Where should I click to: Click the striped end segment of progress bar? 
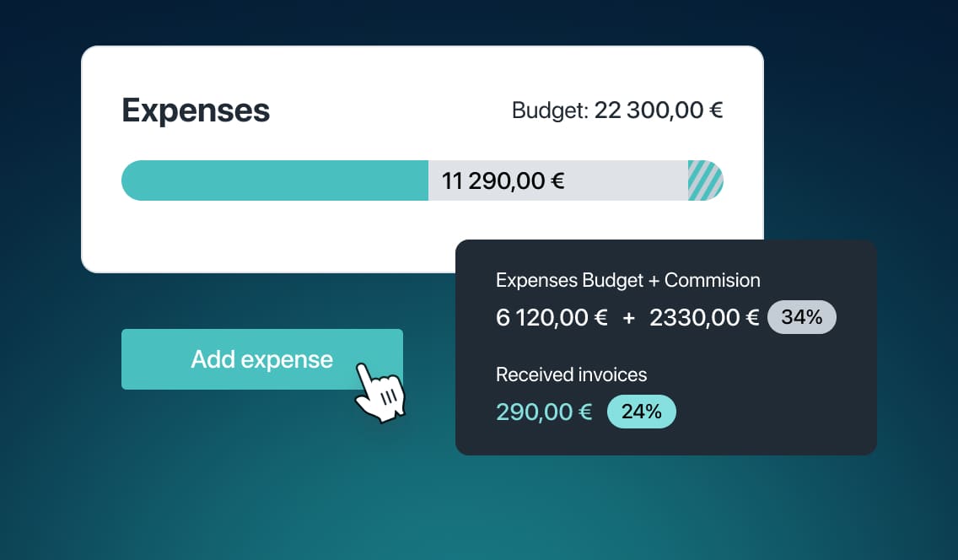(706, 180)
